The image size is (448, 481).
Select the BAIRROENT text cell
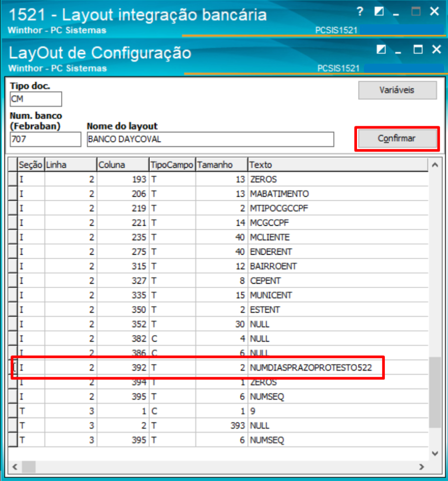tap(338, 266)
